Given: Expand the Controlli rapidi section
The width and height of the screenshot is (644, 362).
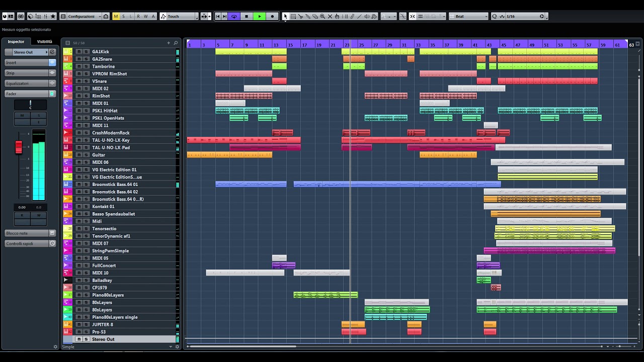Looking at the screenshot, I should click(x=30, y=243).
